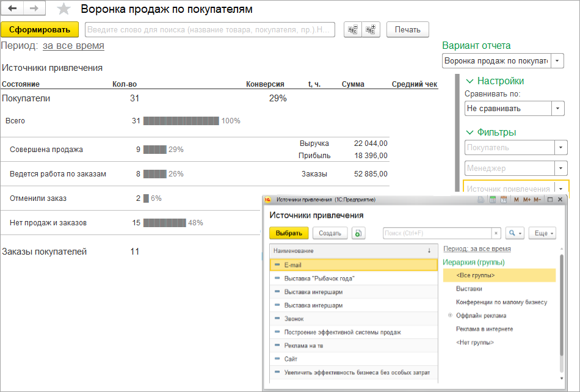This screenshot has width=580, height=392.
Task: Clear the dialog search field with X
Action: coord(496,233)
